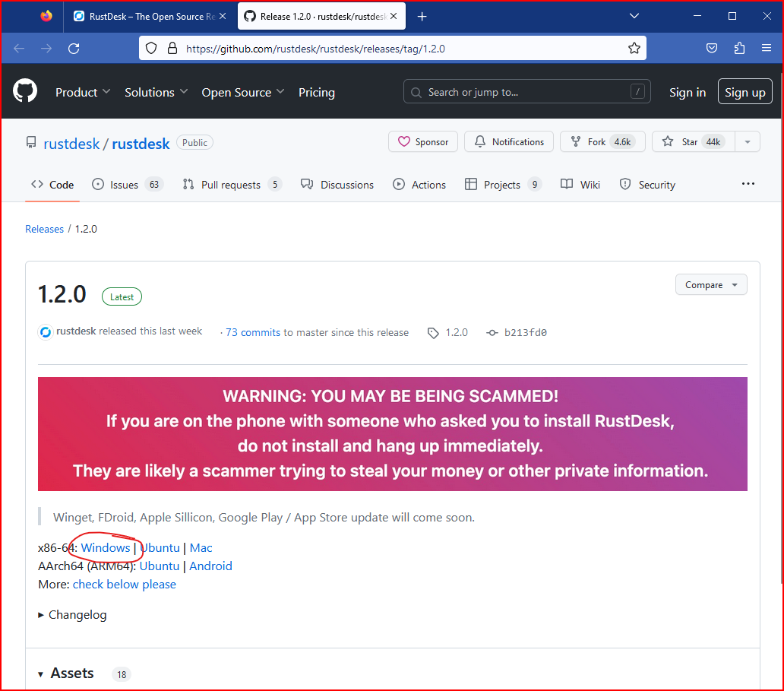Close the Release 1.2.0 tab
The height and width of the screenshot is (691, 784).
pyautogui.click(x=394, y=16)
